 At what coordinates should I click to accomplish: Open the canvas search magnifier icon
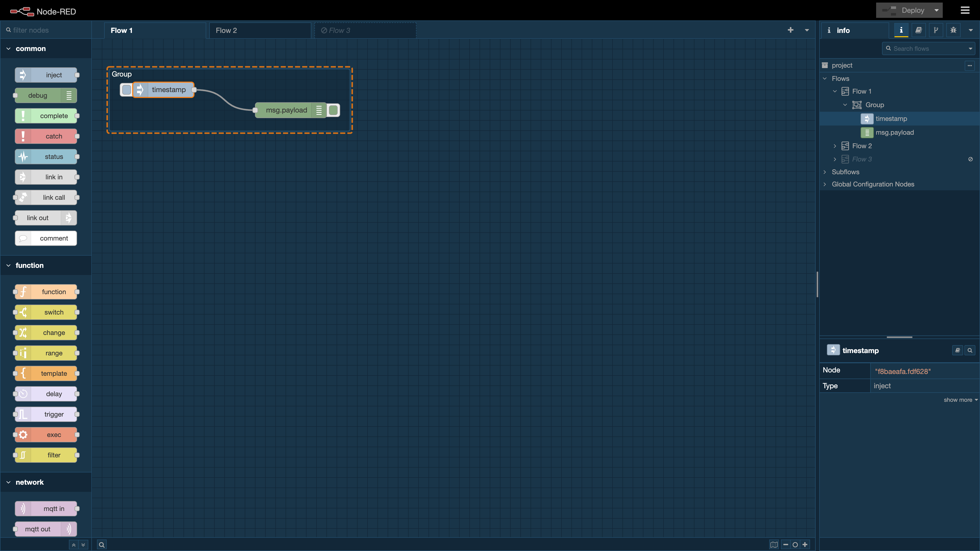(x=102, y=545)
